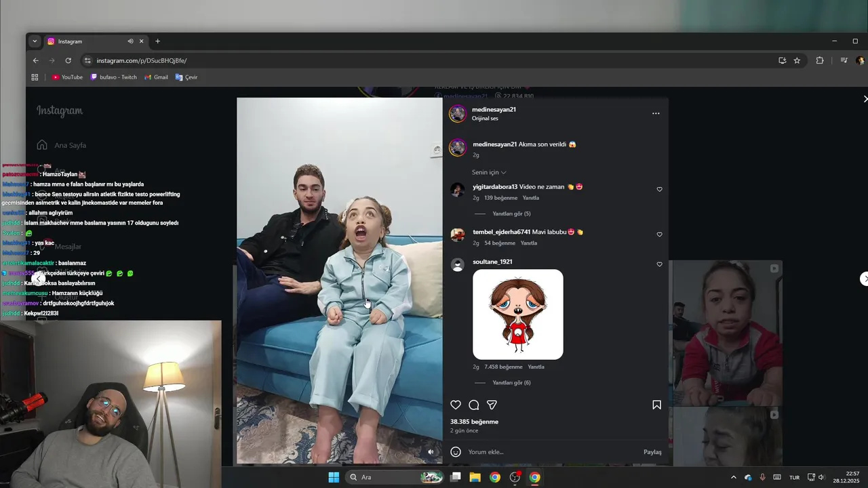This screenshot has width=868, height=488.
Task: View site information beside the URL
Action: coord(87,60)
